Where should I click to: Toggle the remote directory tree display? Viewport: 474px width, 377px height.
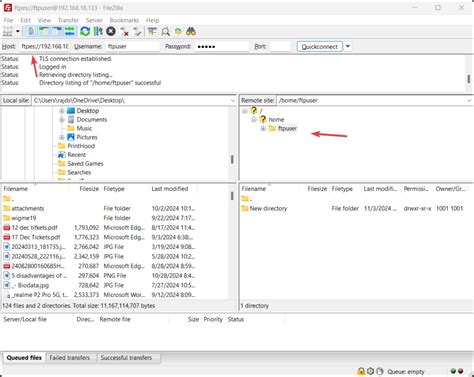pyautogui.click(x=57, y=32)
